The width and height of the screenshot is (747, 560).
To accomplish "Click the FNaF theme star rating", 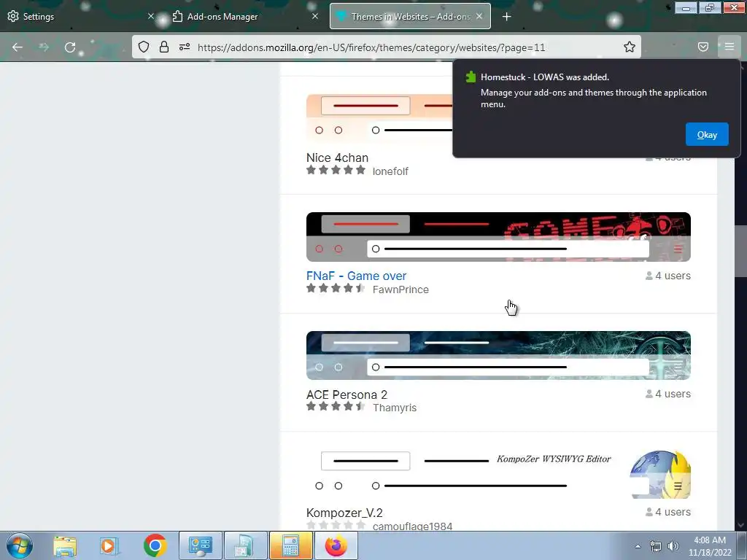I will 336,289.
